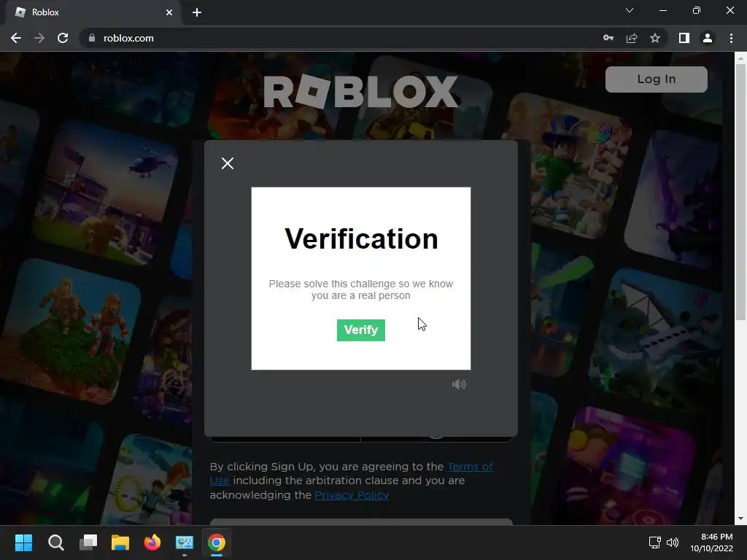Image resolution: width=747 pixels, height=560 pixels.
Task: Toggle Chrome side panel
Action: tap(684, 38)
